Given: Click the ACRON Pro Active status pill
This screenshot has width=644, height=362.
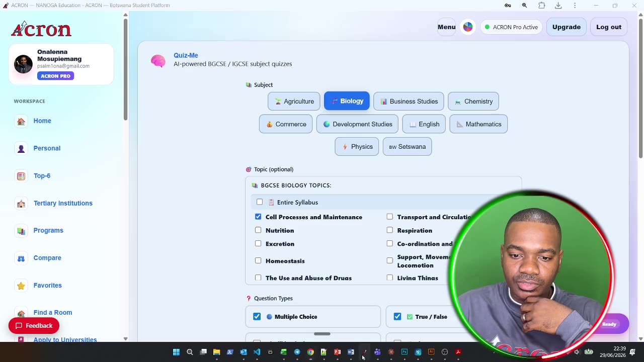Looking at the screenshot, I should tap(511, 27).
